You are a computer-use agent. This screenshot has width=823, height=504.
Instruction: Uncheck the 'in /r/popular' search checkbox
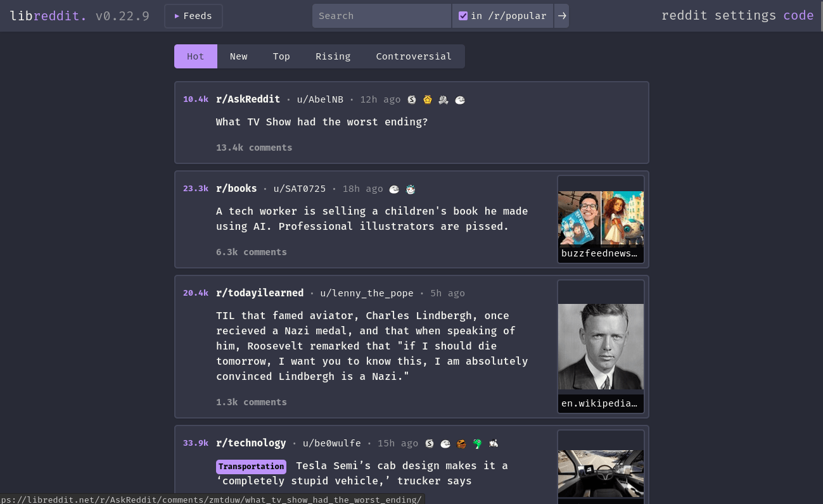click(x=463, y=15)
